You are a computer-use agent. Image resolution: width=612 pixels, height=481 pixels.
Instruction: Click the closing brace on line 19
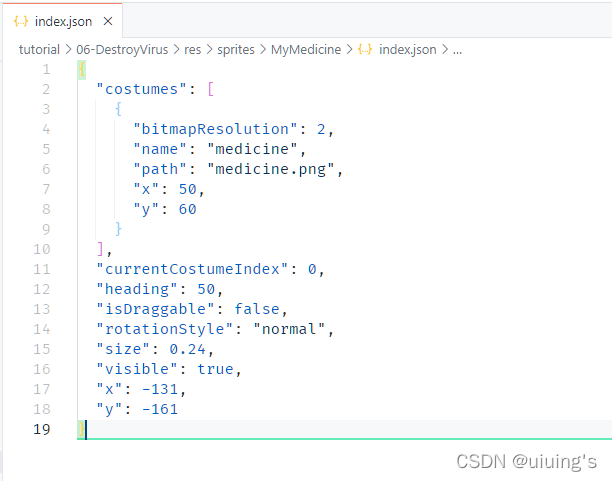(x=82, y=429)
